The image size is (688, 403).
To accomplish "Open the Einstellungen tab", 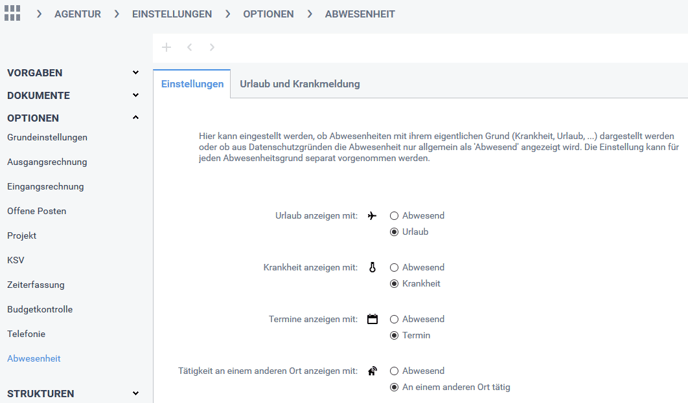I will tap(192, 84).
